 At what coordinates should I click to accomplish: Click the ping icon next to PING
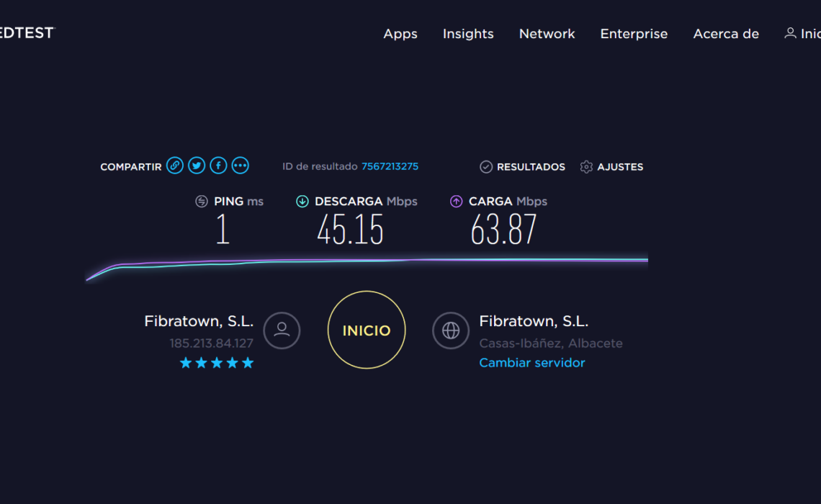coord(202,202)
